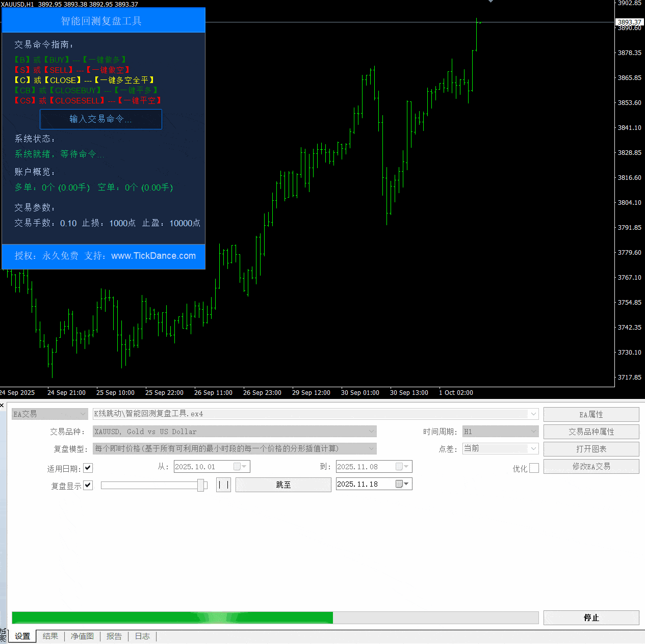Enable the 优化 checkbox
The image size is (645, 644).
[x=534, y=468]
